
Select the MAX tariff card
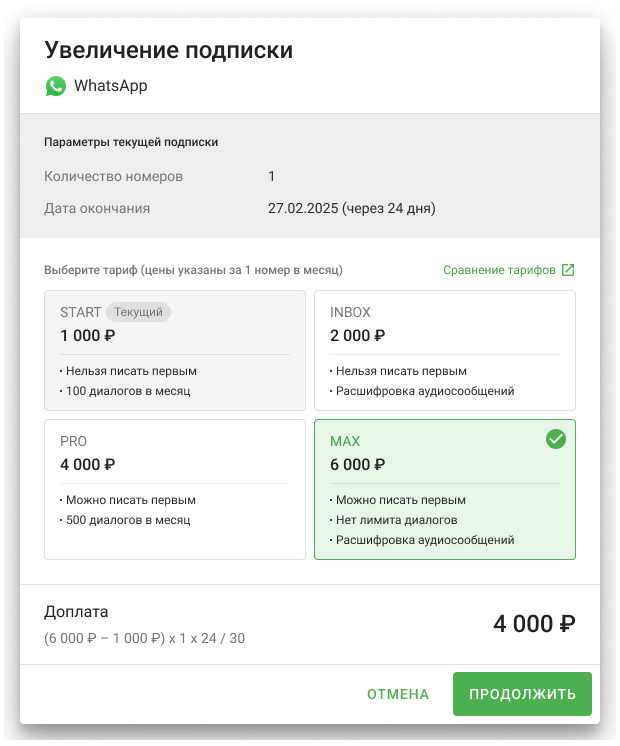445,489
